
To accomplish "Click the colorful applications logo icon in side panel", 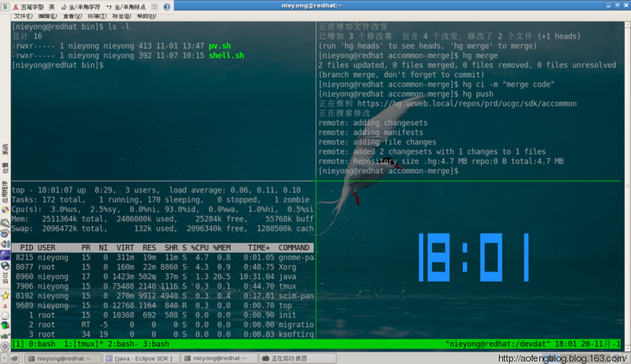I will pos(5,210).
